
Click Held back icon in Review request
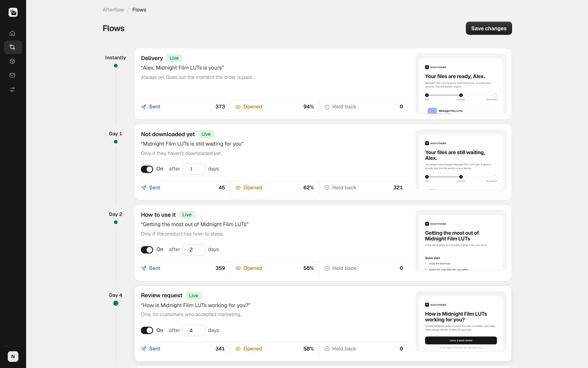(327, 349)
